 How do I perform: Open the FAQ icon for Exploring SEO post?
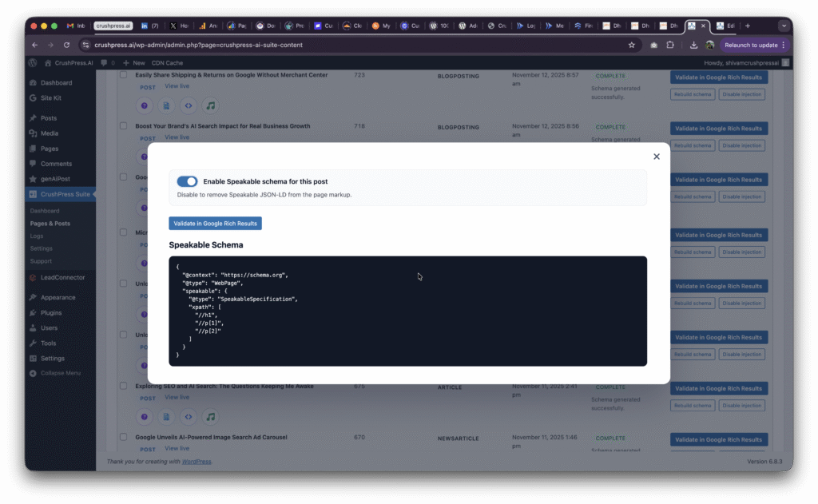tap(145, 417)
